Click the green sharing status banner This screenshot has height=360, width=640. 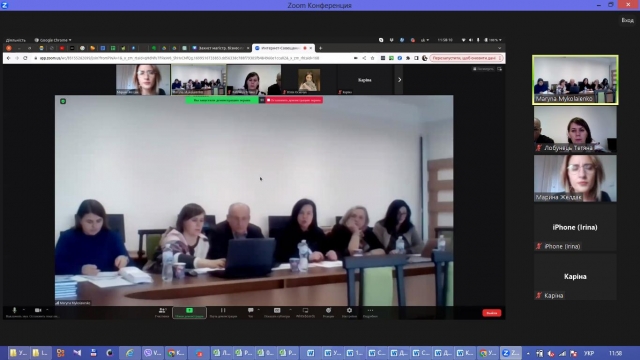(222, 100)
